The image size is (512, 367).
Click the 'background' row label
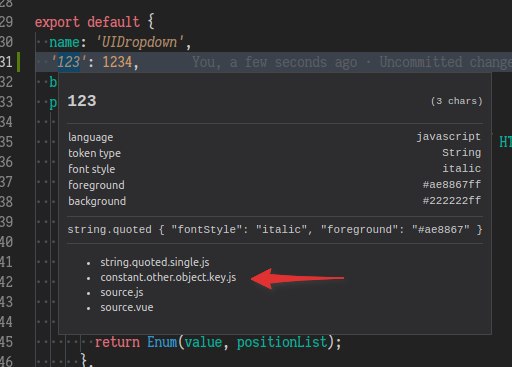click(x=97, y=201)
